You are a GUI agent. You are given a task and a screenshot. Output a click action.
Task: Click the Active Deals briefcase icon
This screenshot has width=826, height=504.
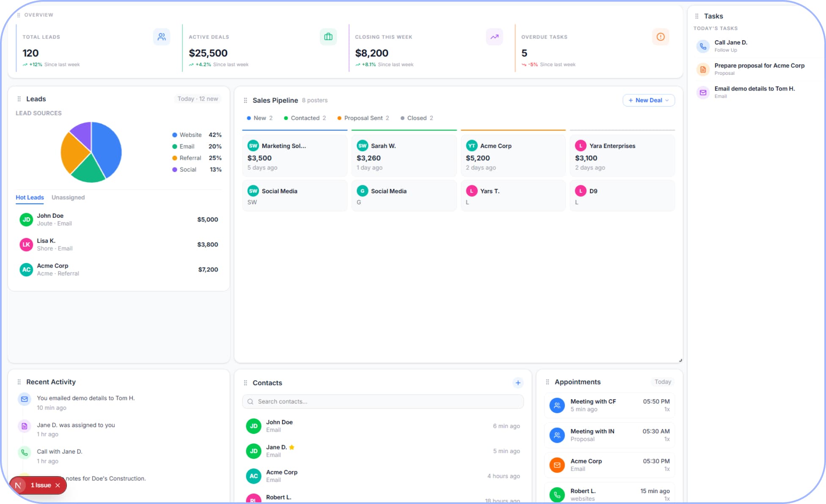point(328,37)
